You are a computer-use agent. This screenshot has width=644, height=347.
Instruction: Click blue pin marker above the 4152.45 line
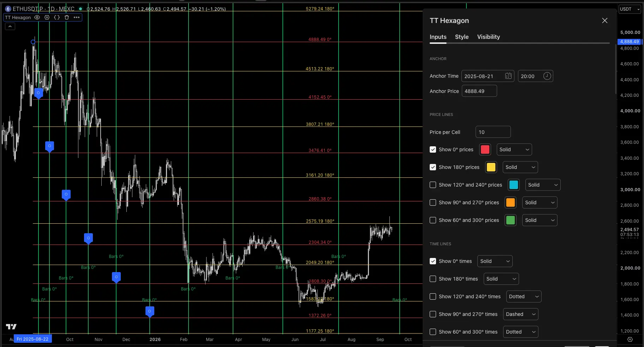(x=38, y=93)
